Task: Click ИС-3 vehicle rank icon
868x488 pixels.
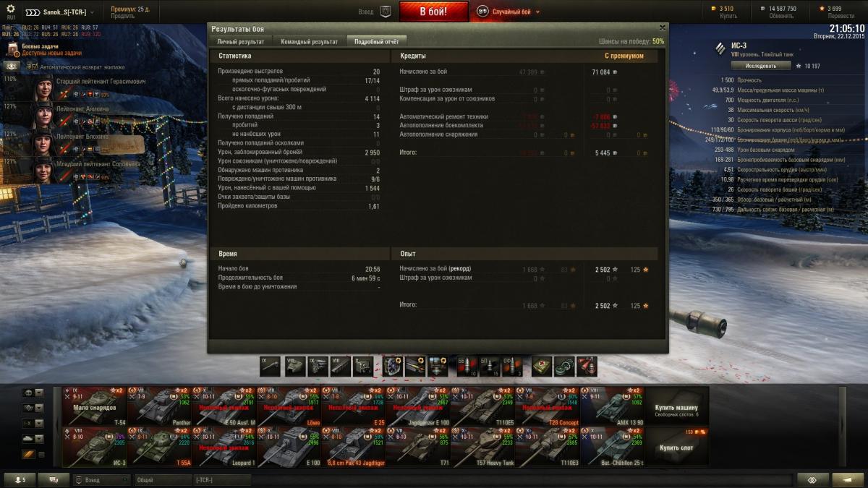Action: [x=720, y=49]
